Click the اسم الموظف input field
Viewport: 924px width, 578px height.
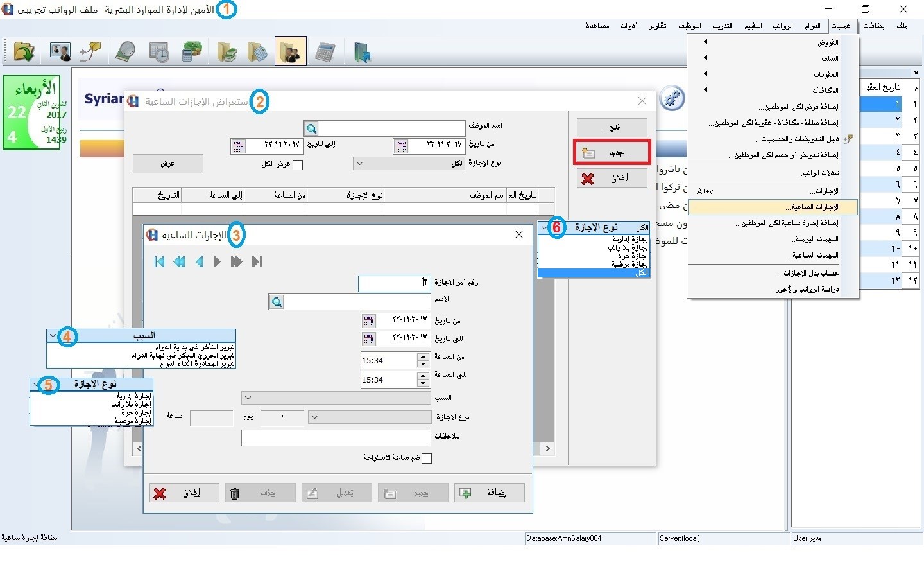point(391,128)
